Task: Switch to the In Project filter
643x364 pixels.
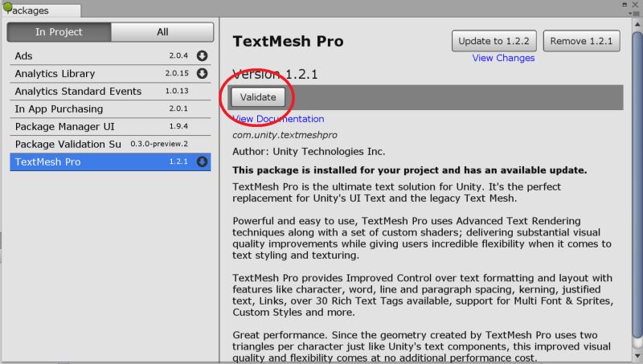Action: tap(59, 32)
